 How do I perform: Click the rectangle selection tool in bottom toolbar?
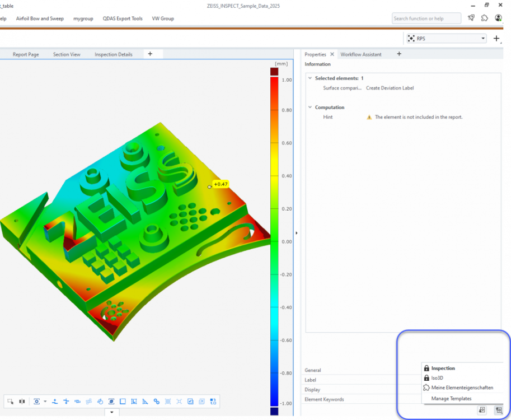click(10, 402)
